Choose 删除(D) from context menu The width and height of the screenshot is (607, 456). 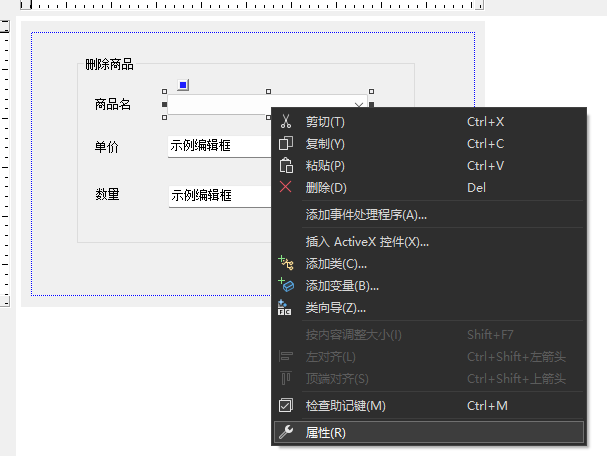(429, 188)
